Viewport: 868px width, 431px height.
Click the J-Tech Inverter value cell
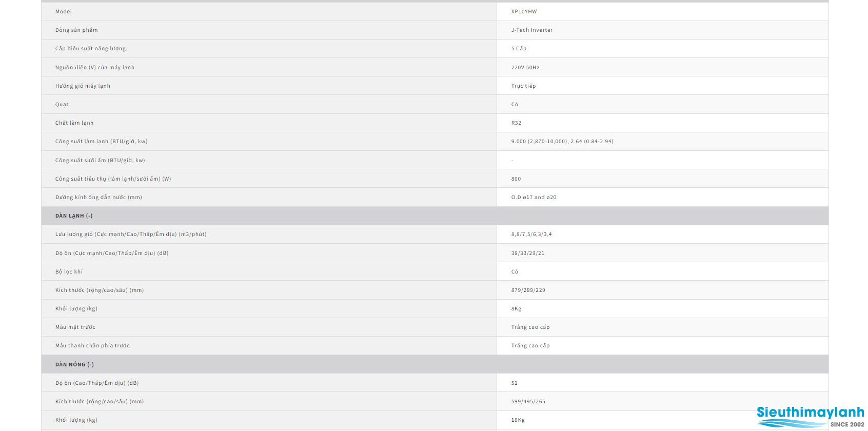662,30
